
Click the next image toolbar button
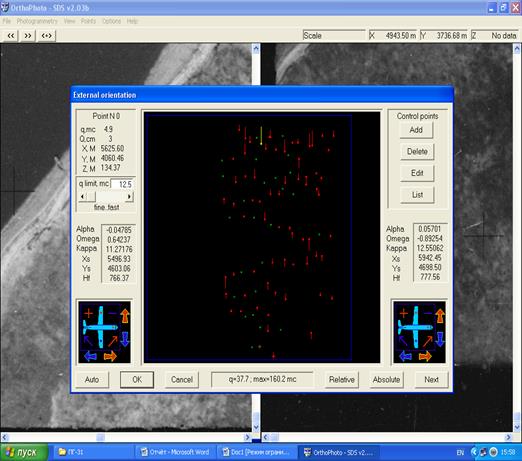coord(28,36)
